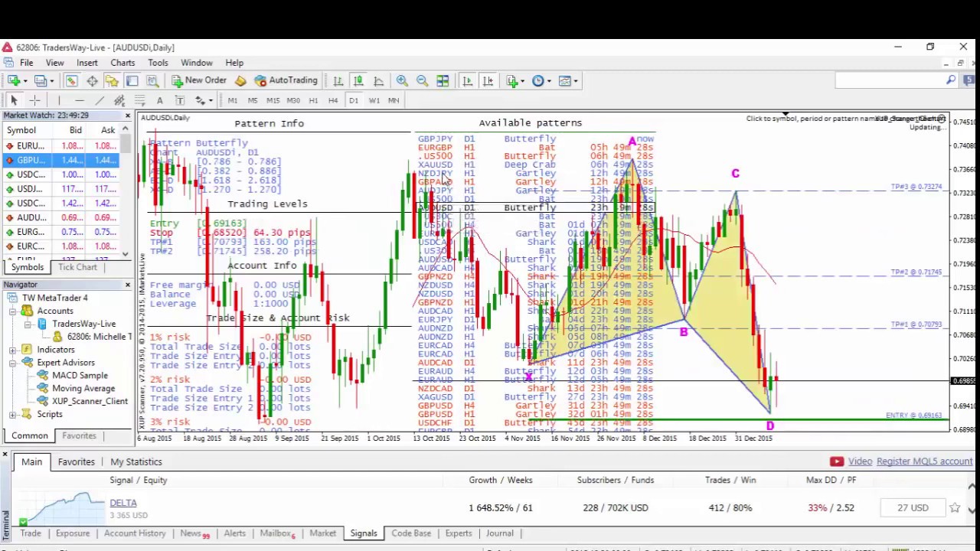The height and width of the screenshot is (551, 980).
Task: Select XUP_Scanner_Client expert advisor
Action: pyautogui.click(x=90, y=401)
